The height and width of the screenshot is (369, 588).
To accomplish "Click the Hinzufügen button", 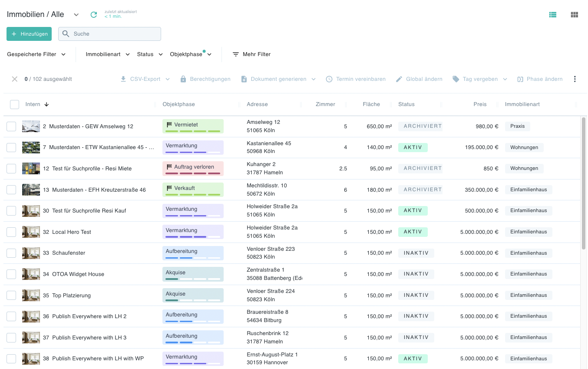I will (x=29, y=34).
